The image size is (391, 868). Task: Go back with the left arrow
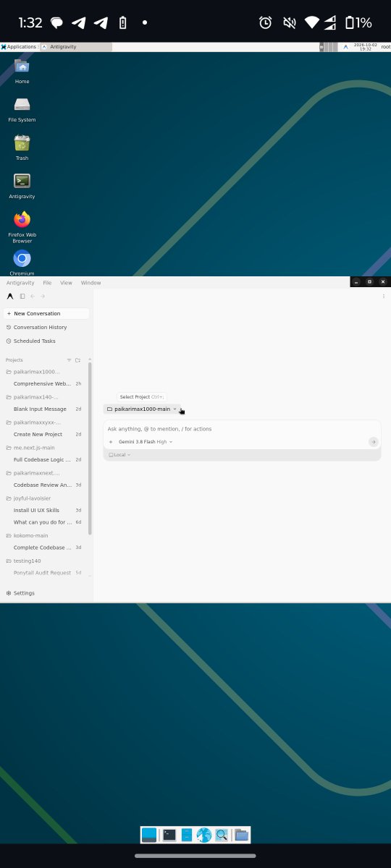[33, 296]
